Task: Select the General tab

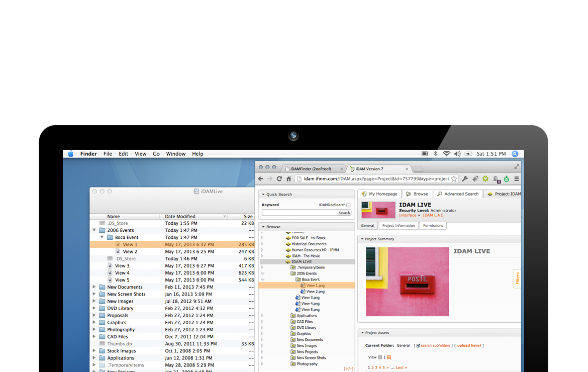Action: (x=367, y=226)
